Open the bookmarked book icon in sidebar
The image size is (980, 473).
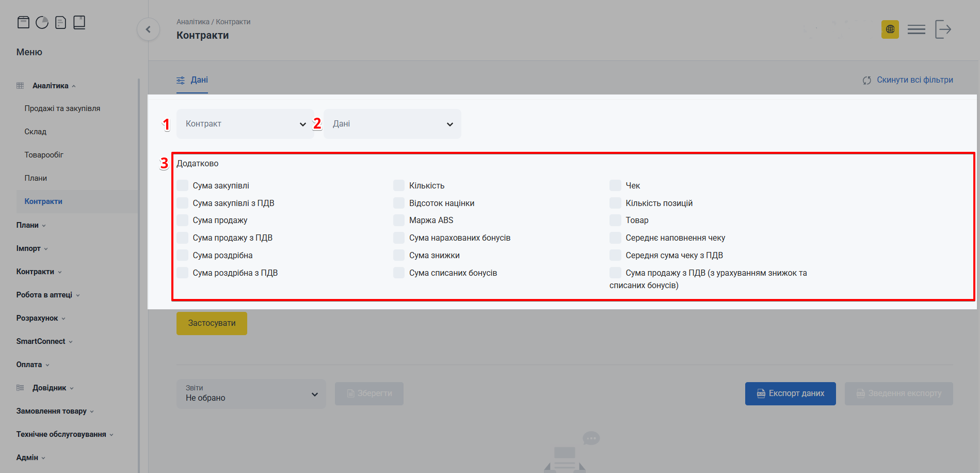click(x=79, y=22)
